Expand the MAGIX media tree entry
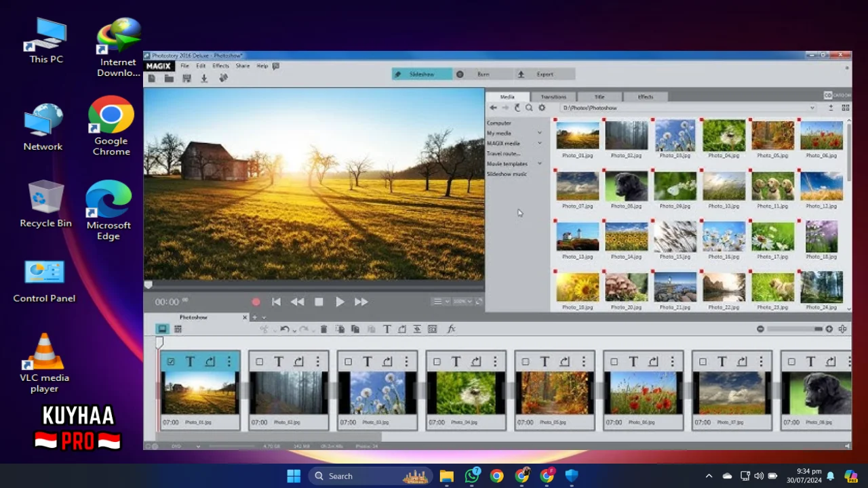Viewport: 868px width, 488px height. click(540, 143)
